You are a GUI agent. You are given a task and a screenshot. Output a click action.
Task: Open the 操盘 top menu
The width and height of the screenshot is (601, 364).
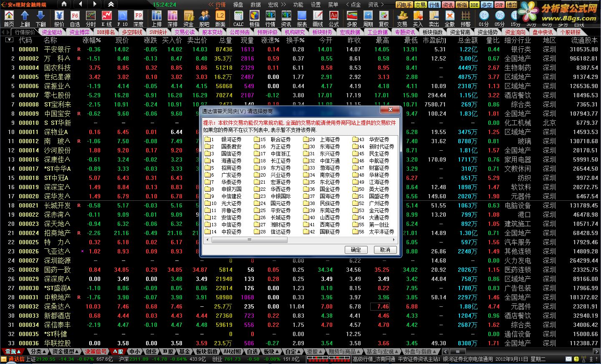[x=238, y=5]
